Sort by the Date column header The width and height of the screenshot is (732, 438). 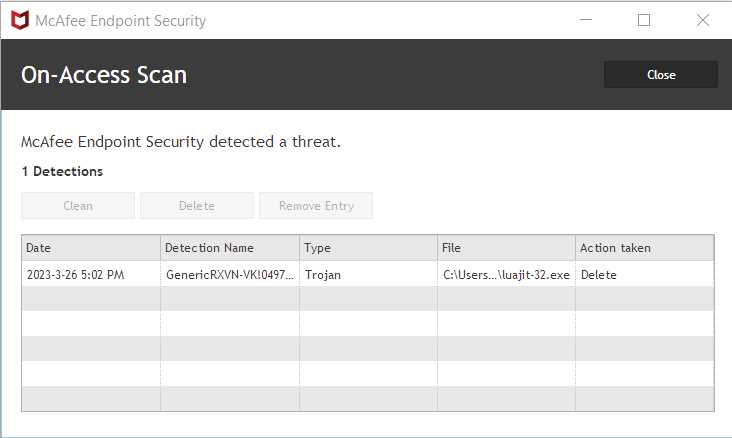91,248
